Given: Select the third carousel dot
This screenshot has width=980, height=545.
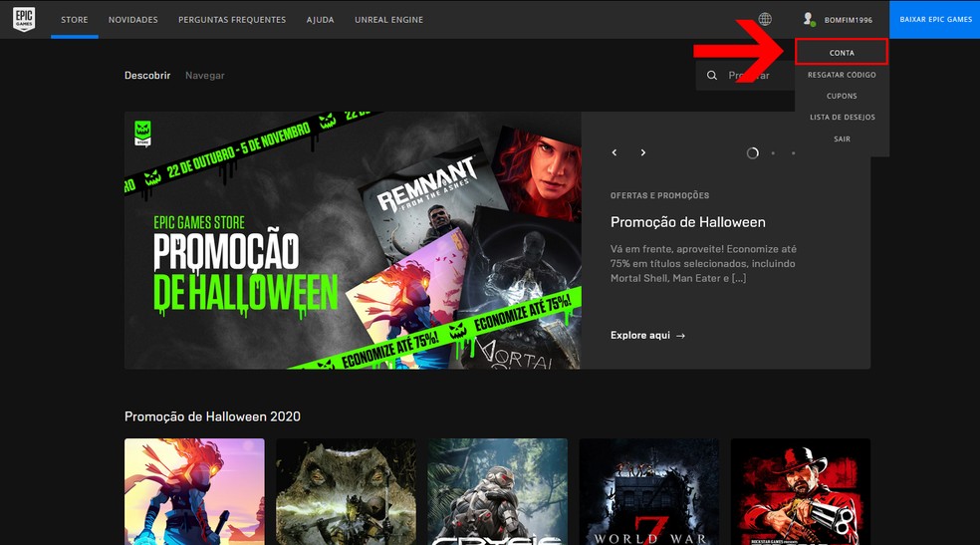Looking at the screenshot, I should (x=793, y=153).
